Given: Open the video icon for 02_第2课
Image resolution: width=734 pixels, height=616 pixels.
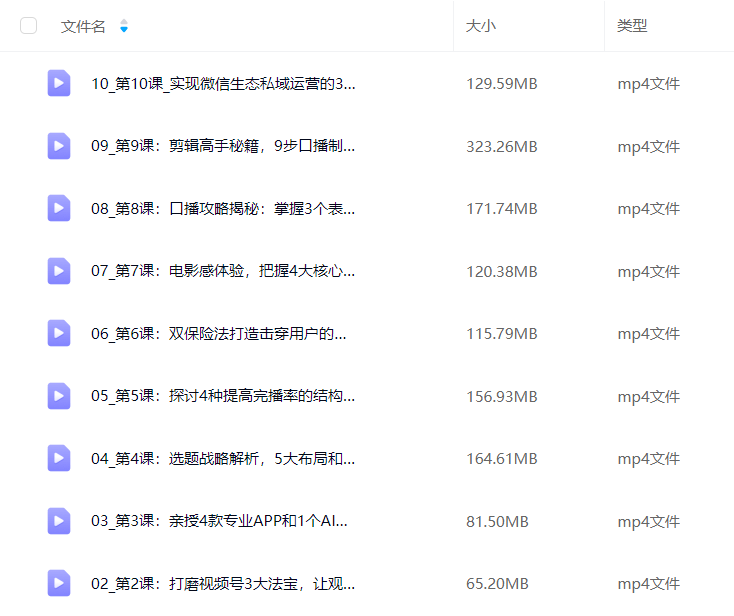Looking at the screenshot, I should 59,583.
